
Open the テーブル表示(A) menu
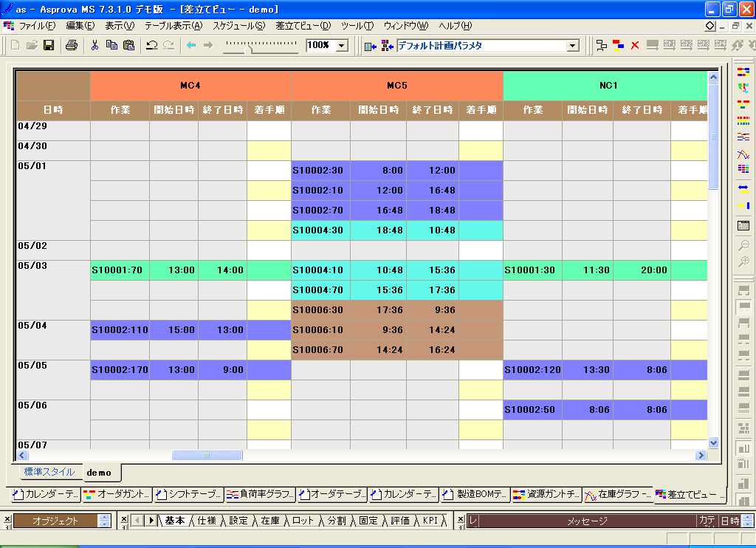[173, 26]
